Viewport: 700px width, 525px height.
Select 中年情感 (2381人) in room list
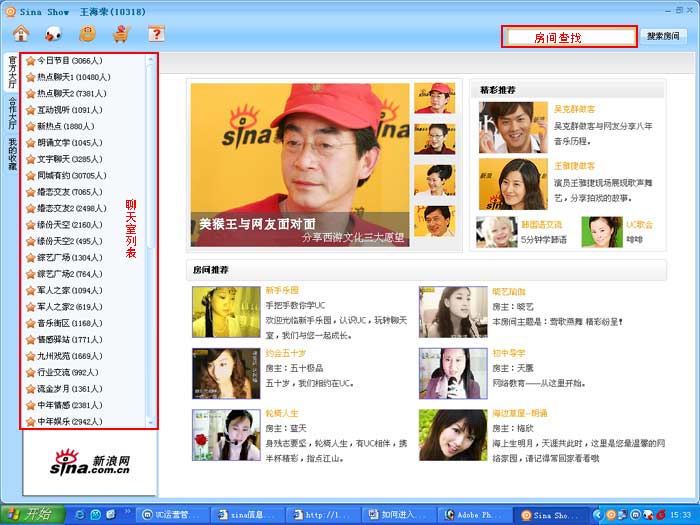click(70, 405)
